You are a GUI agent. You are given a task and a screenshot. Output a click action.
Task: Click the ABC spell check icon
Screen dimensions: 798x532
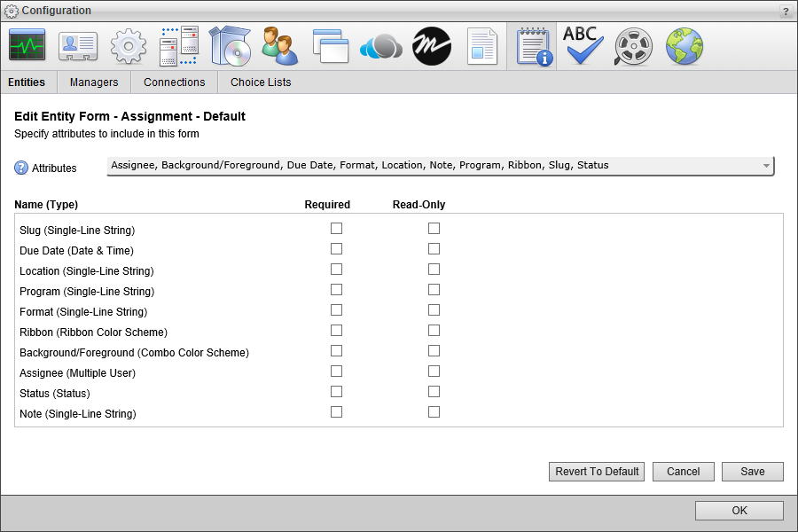click(x=583, y=45)
